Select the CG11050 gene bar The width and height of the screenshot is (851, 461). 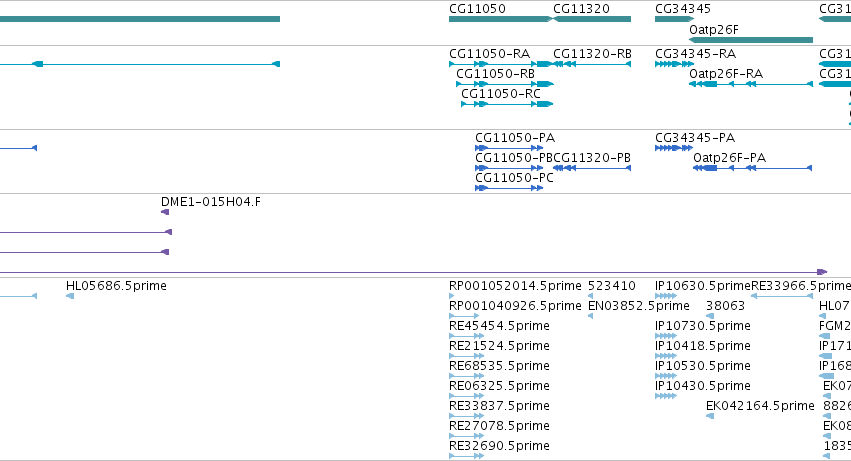pyautogui.click(x=500, y=19)
